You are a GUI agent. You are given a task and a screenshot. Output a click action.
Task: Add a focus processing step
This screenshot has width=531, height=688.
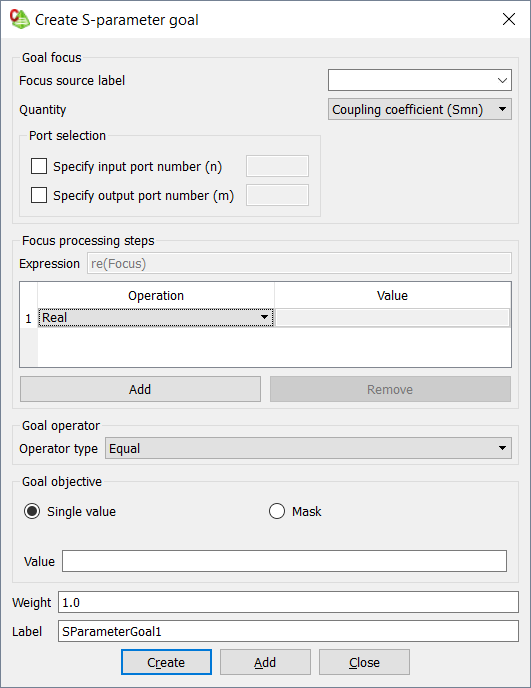click(140, 389)
